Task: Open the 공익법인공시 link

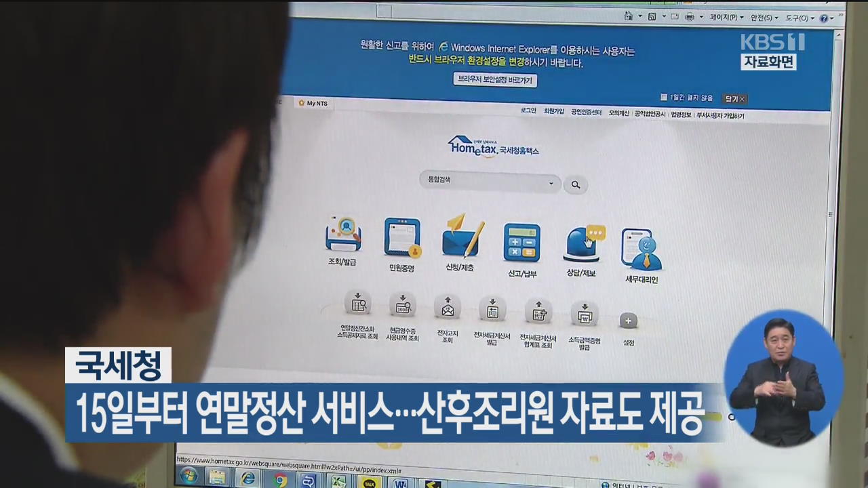Action: 650,114
